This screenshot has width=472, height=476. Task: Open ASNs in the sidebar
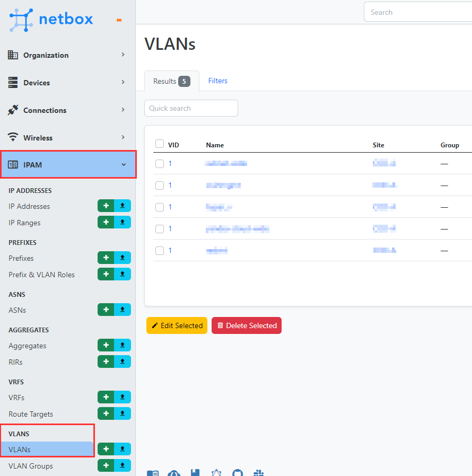(x=17, y=310)
